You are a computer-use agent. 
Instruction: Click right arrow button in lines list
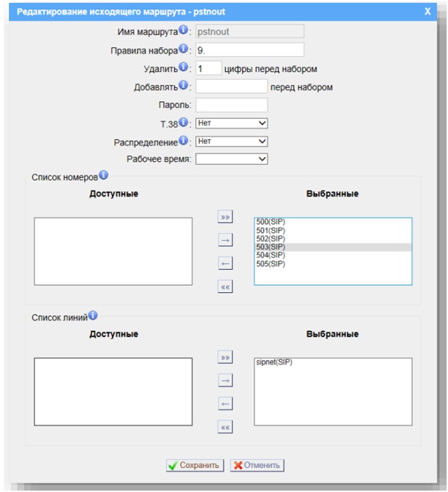click(225, 381)
